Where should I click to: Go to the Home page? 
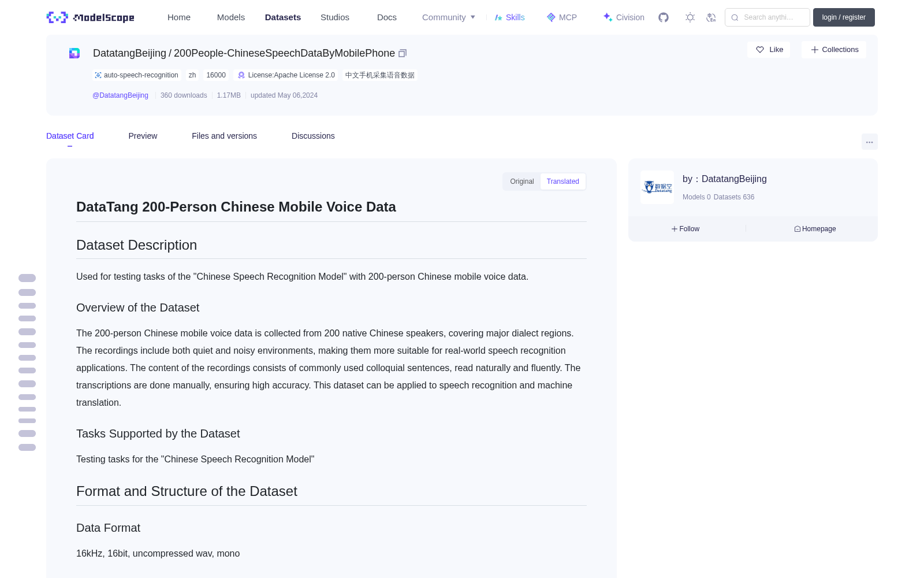click(179, 17)
